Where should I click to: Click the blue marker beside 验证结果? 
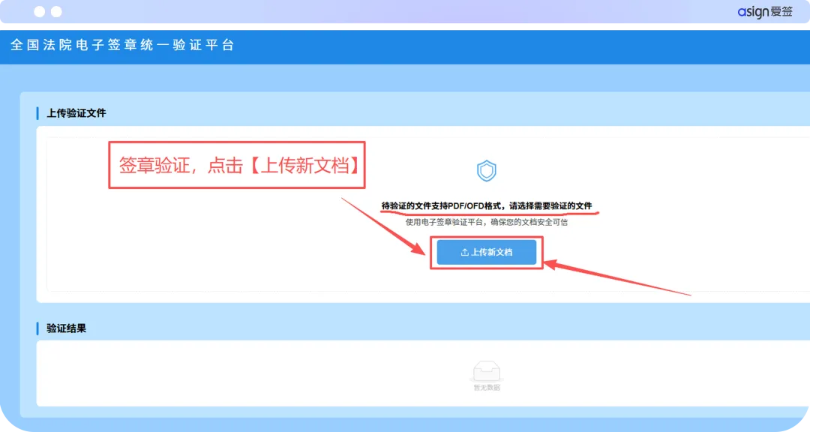(38, 328)
